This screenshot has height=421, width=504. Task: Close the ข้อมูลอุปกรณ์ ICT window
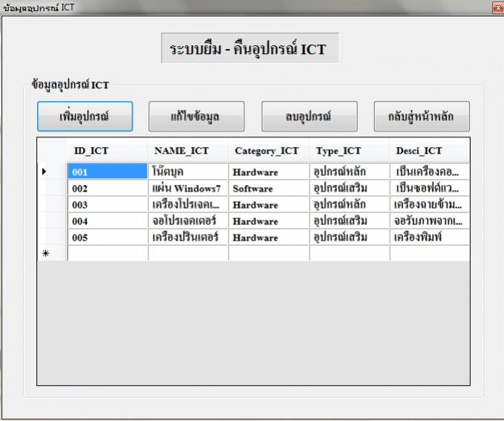[x=498, y=7]
